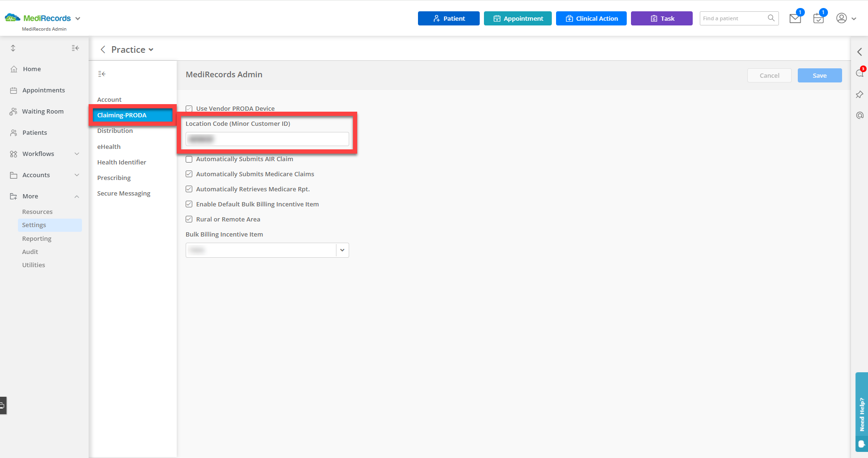Open the user profile dropdown chevron
This screenshot has height=458, width=868.
(x=854, y=19)
